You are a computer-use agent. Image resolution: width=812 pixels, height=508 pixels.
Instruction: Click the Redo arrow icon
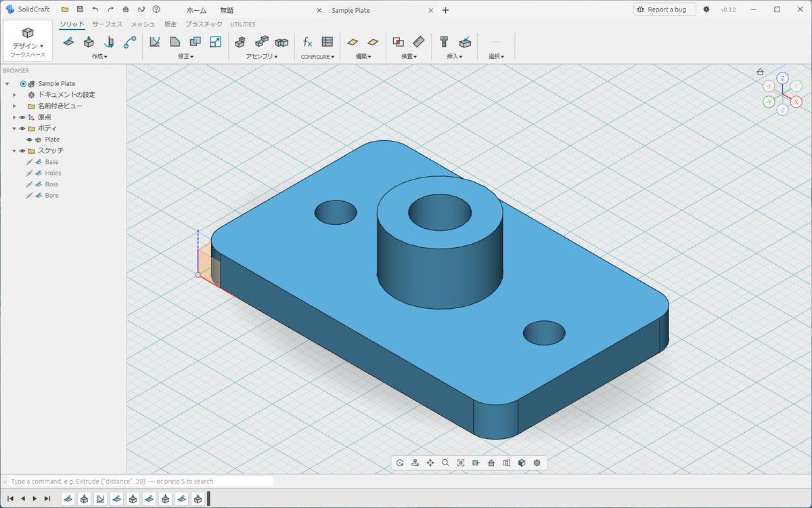pyautogui.click(x=110, y=9)
